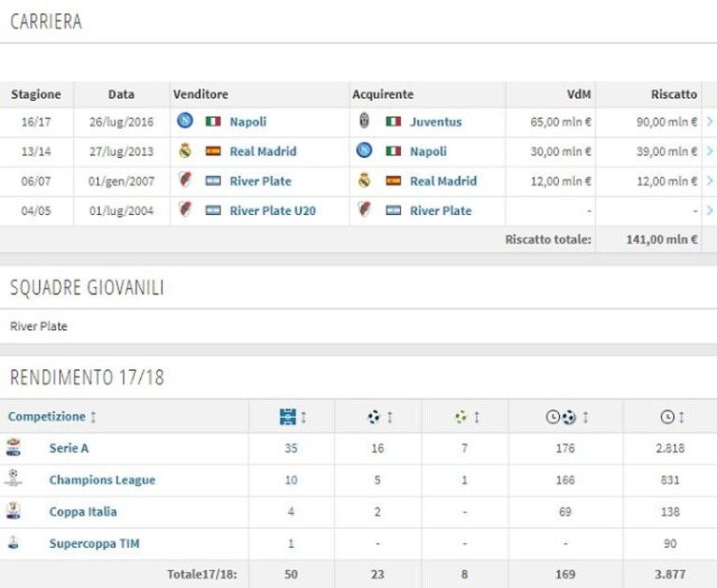717x588 pixels.
Task: Click the Coppa Italia trophy icon
Action: tap(13, 510)
